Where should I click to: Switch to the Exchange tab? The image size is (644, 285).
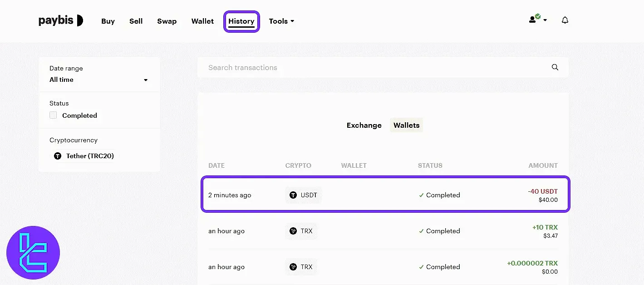coord(364,125)
